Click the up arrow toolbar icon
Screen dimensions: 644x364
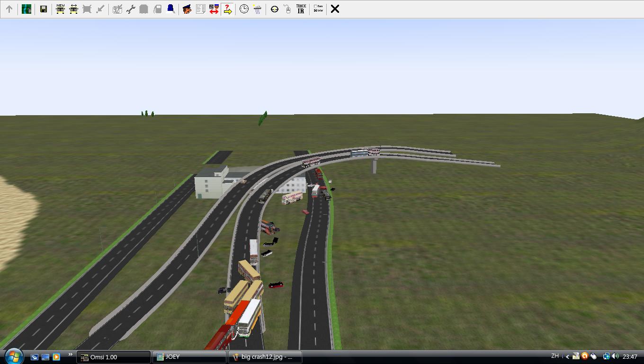pos(9,9)
